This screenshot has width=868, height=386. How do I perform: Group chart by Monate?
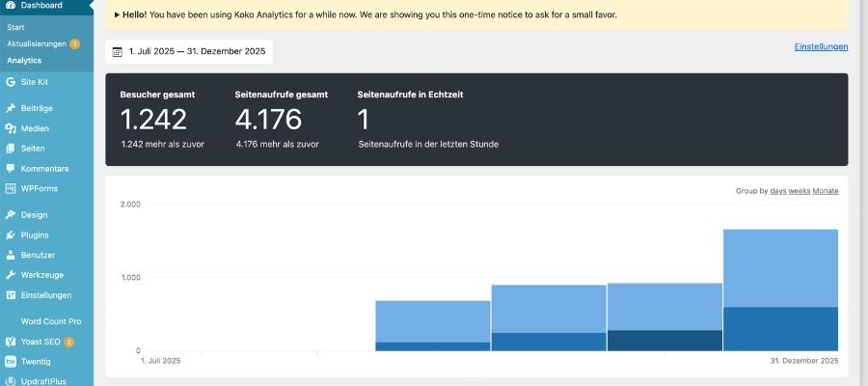point(826,191)
